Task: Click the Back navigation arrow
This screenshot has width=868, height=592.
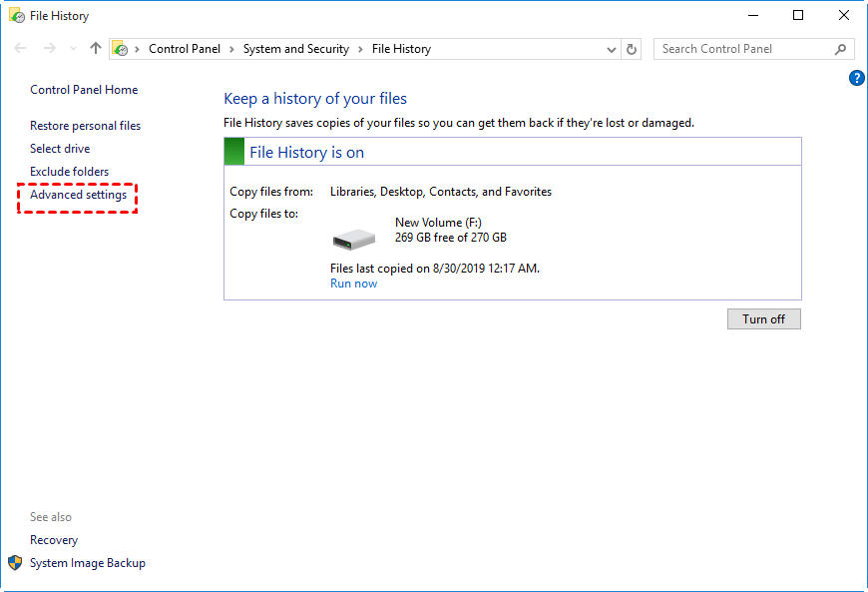Action: pyautogui.click(x=21, y=49)
